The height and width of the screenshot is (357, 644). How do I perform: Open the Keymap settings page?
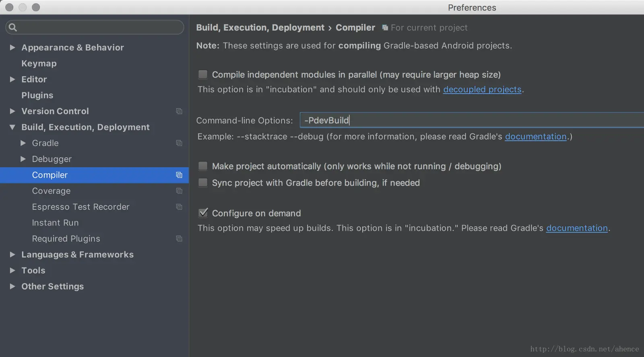tap(39, 64)
